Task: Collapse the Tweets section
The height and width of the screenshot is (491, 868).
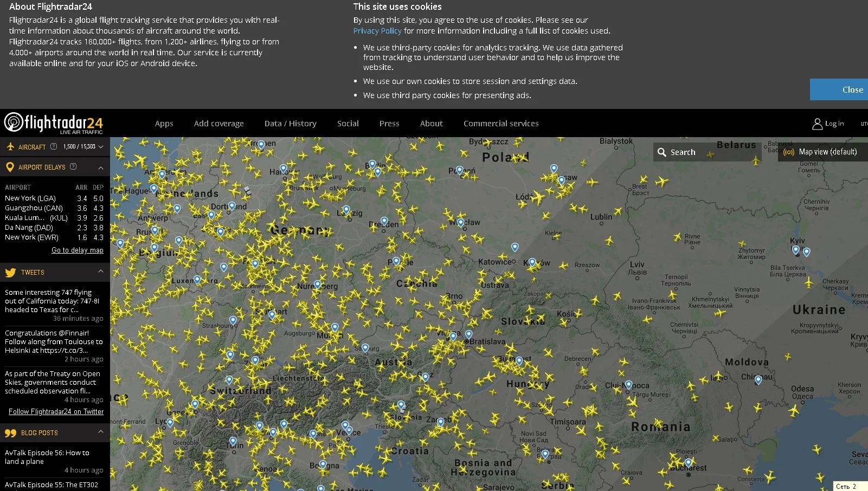Action: (101, 272)
